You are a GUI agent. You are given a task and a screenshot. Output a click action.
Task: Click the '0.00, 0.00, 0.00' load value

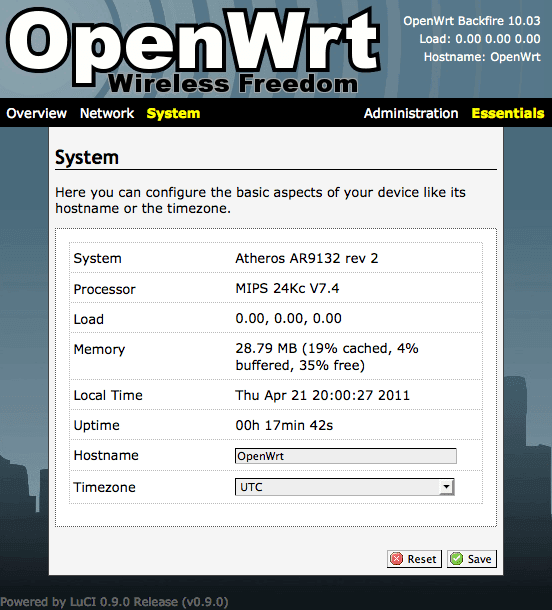pos(288,318)
